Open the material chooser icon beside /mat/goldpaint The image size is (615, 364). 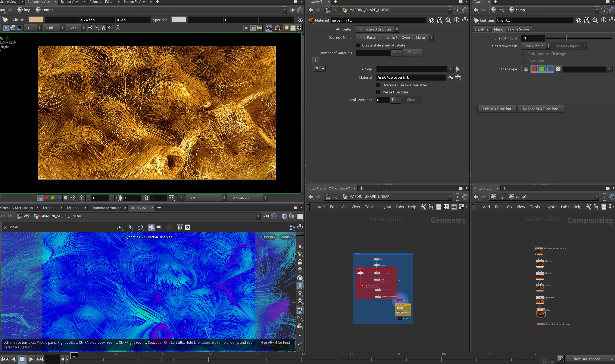[x=458, y=77]
